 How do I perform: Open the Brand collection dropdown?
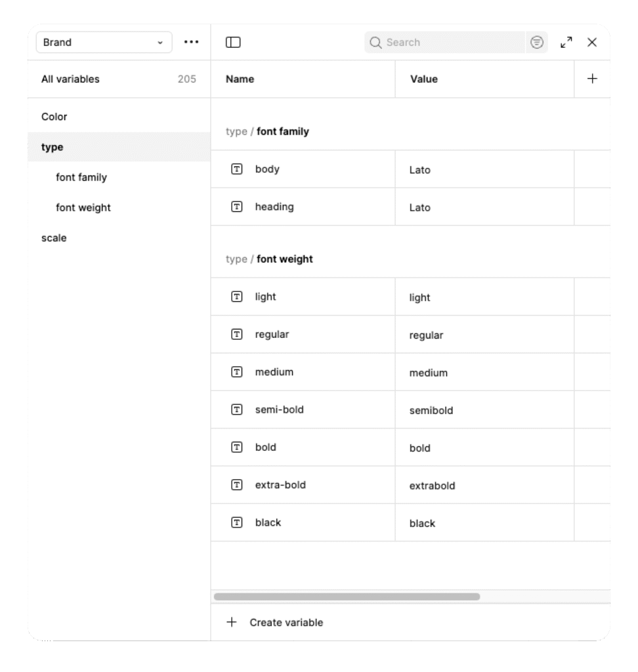click(104, 43)
